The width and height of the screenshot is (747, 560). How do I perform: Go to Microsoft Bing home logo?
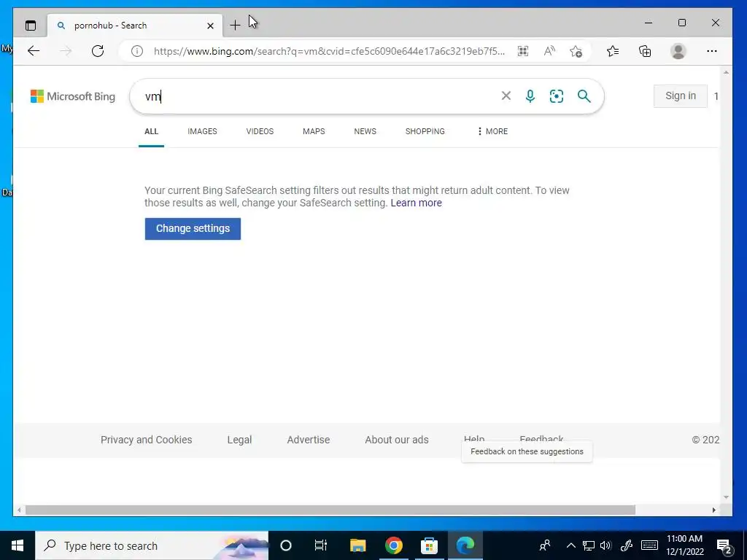[x=73, y=96]
